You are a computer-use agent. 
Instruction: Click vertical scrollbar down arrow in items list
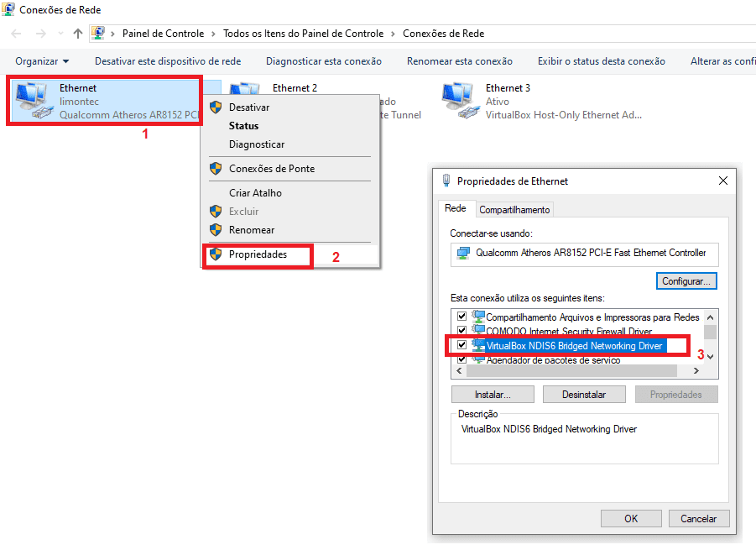coord(710,357)
